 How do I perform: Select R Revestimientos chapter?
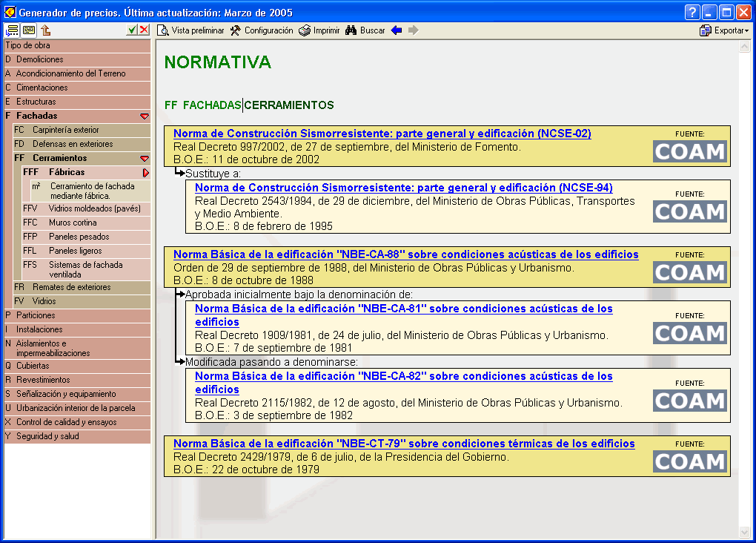[77, 380]
